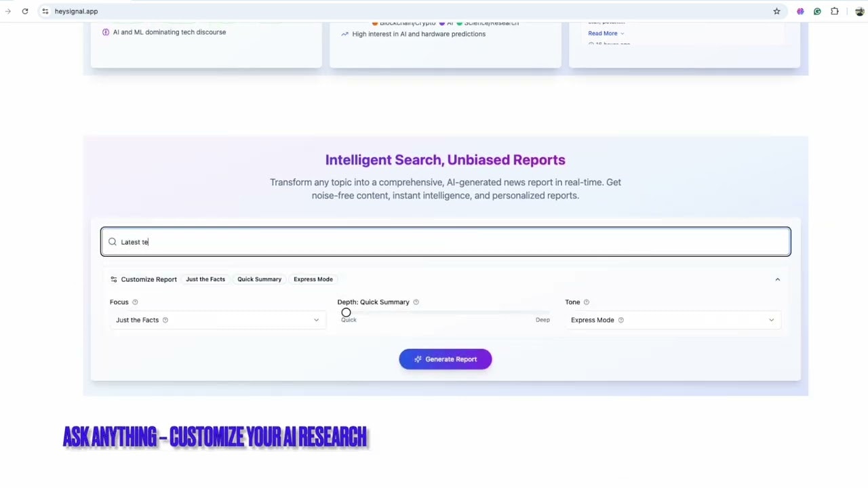The height and width of the screenshot is (488, 868).
Task: Open the purple browser extension icon
Action: [x=800, y=12]
